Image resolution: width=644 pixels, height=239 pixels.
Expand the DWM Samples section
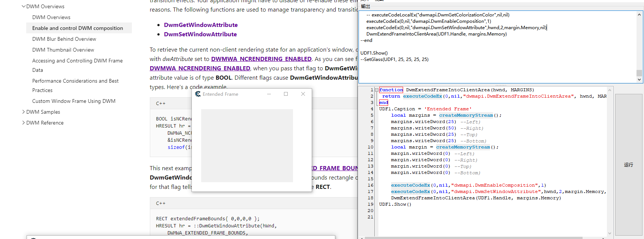click(24, 112)
